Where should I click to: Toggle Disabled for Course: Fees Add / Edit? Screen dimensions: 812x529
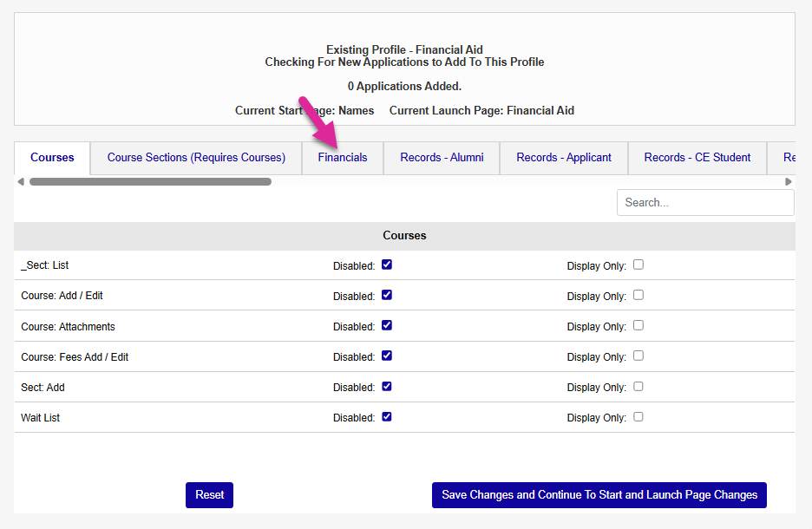tap(387, 356)
